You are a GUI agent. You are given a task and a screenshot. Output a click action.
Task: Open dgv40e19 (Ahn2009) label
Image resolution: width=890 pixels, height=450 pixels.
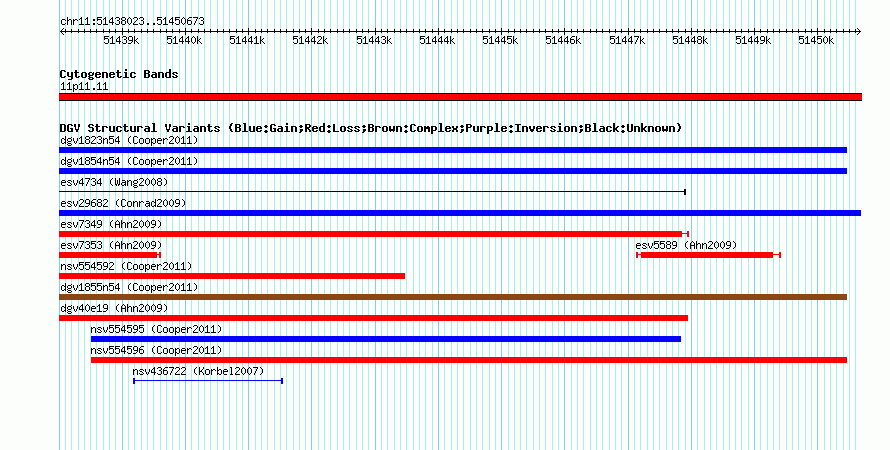coord(114,308)
